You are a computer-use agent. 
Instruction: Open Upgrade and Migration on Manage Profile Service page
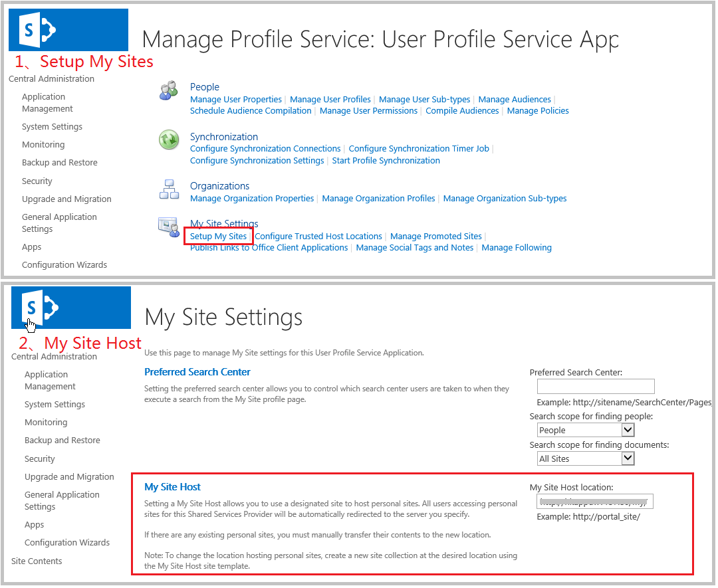(66, 199)
